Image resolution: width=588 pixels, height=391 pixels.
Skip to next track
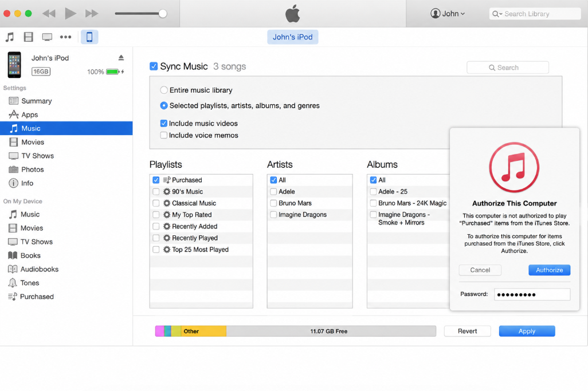click(92, 14)
